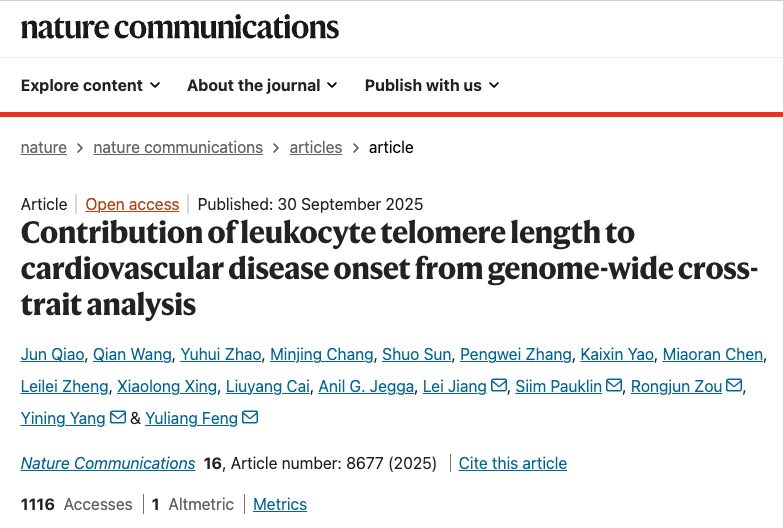783x528 pixels.
Task: Expand the Publish with us dropdown
Action: (432, 86)
